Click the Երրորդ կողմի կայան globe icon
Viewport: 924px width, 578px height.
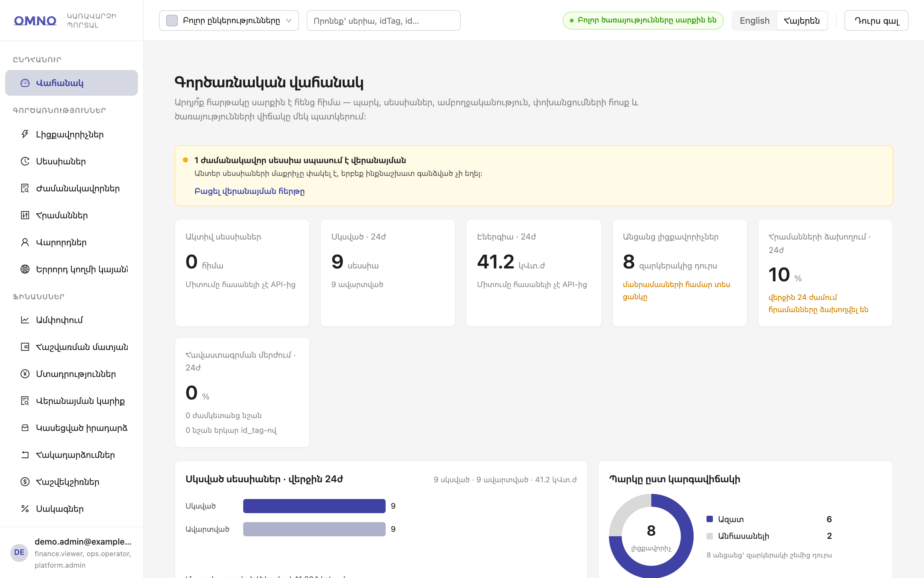pos(25,269)
